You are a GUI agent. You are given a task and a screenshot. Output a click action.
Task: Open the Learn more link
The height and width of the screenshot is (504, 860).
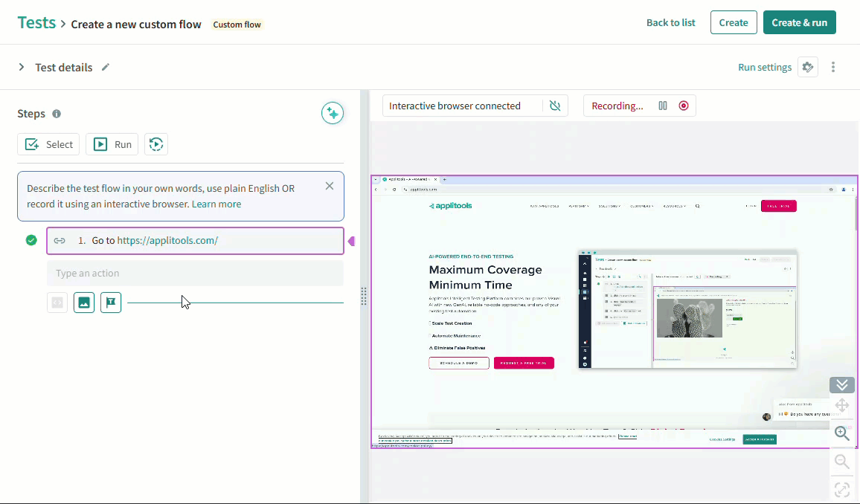(x=216, y=204)
